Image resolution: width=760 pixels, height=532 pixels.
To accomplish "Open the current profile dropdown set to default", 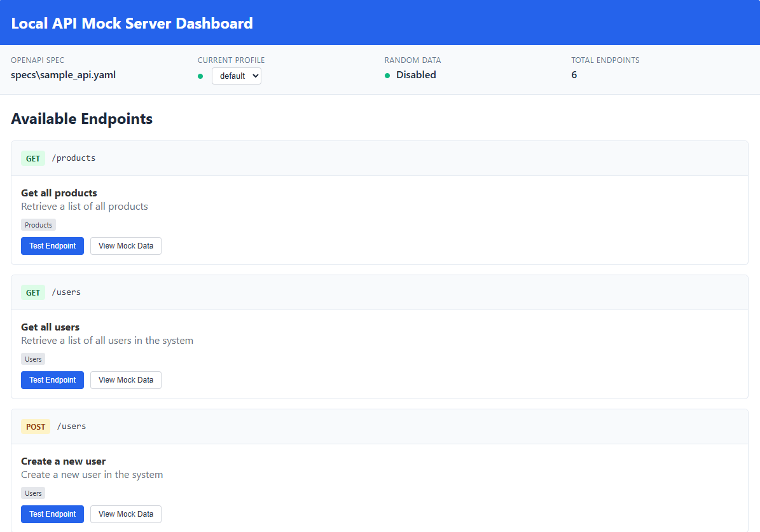I will click(x=237, y=76).
